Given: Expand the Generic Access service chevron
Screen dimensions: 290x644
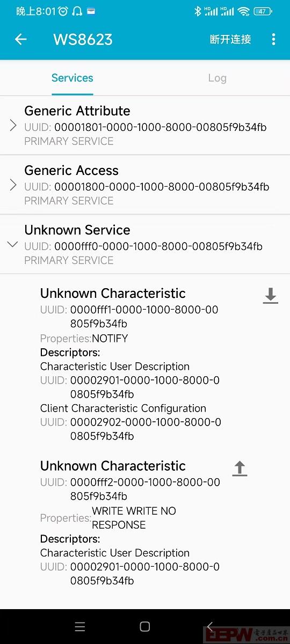Looking at the screenshot, I should (x=13, y=185).
